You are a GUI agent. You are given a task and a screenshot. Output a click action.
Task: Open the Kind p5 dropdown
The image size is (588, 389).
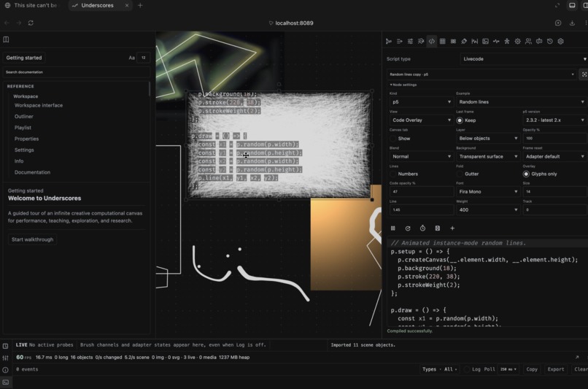point(422,101)
